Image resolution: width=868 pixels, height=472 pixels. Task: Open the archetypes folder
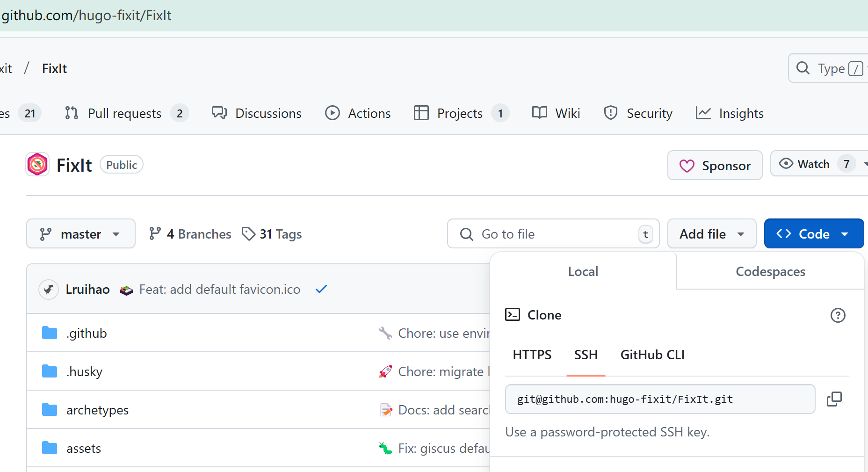tap(97, 410)
